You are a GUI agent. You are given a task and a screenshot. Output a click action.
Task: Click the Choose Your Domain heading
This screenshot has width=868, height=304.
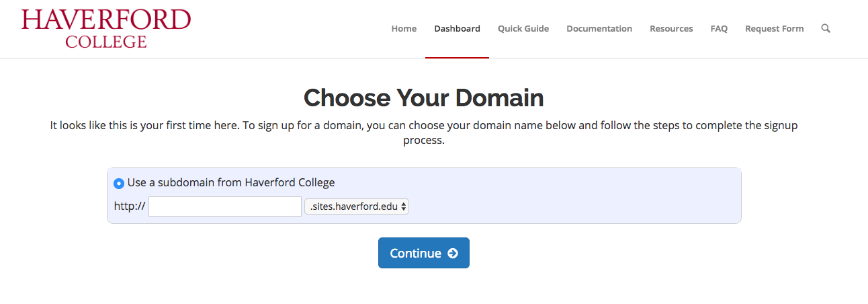point(424,98)
